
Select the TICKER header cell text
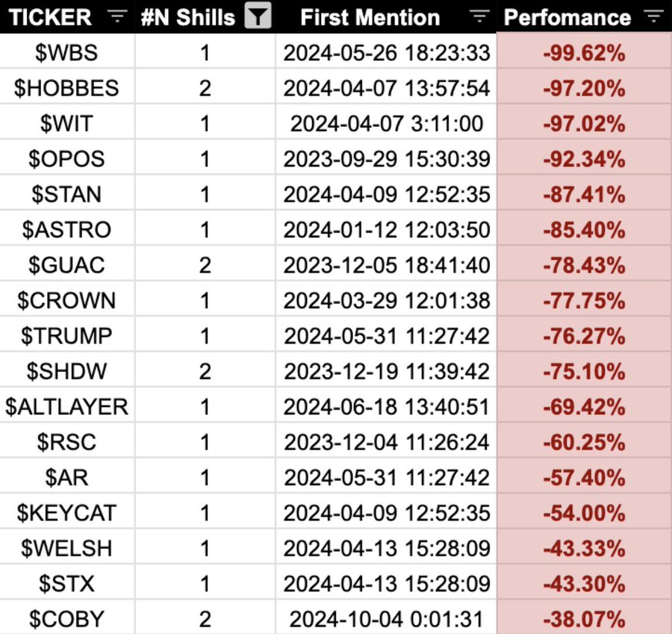(x=51, y=17)
